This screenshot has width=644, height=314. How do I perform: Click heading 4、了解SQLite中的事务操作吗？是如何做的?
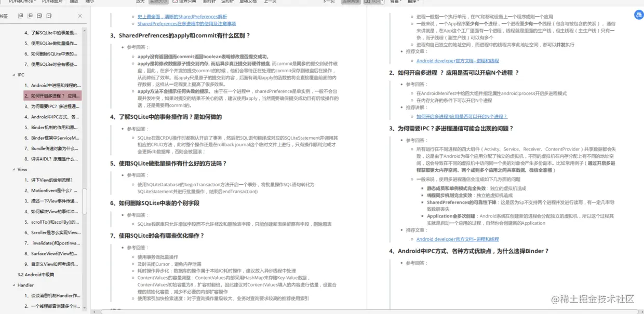coord(166,117)
